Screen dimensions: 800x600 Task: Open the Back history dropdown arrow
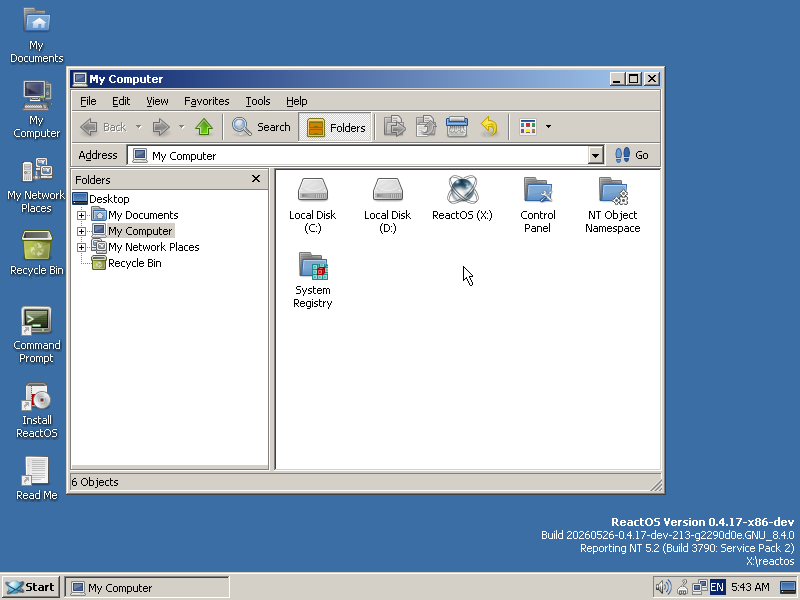138,127
